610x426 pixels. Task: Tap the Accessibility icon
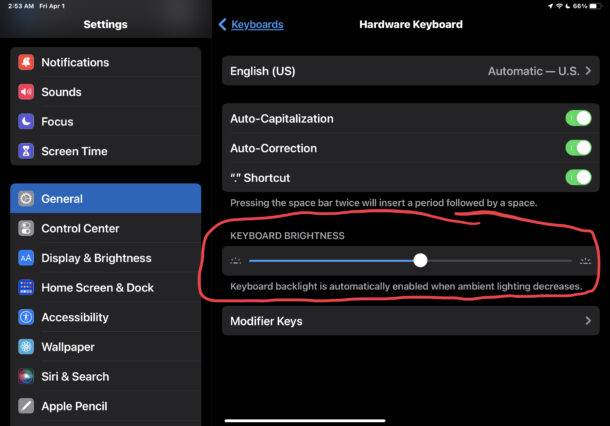click(x=26, y=318)
